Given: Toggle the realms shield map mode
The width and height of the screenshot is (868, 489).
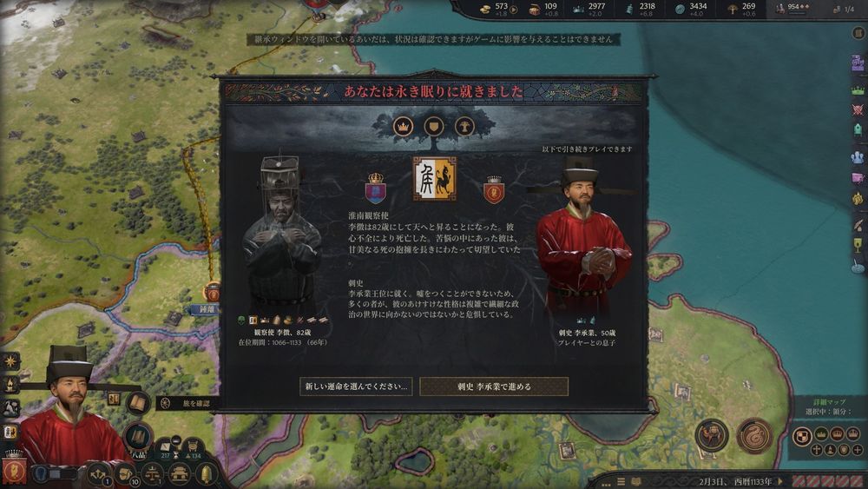Looking at the screenshot, I should (801, 436).
